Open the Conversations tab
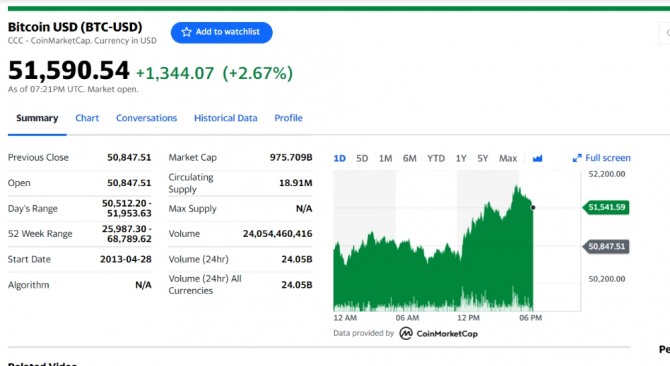The height and width of the screenshot is (366, 670). pos(147,118)
